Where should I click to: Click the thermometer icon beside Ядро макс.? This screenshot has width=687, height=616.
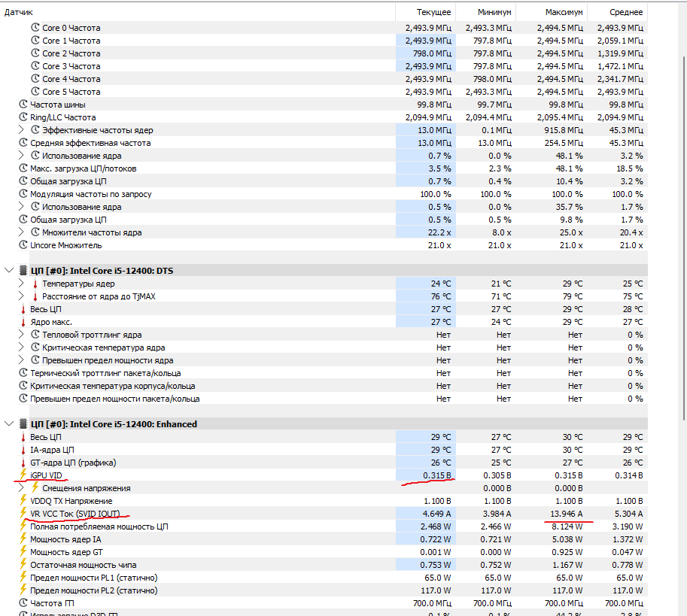coord(23,322)
